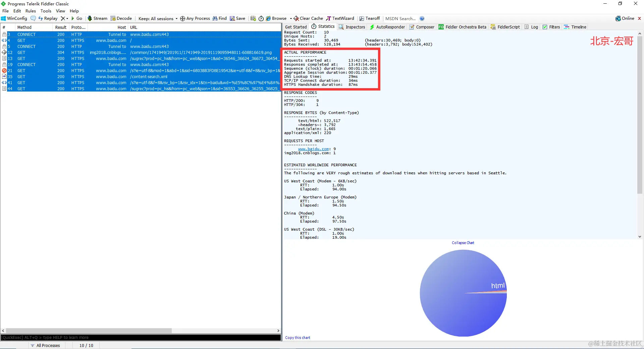Screen dimensions: 644x349
Task: Sort sessions by the Host column
Action: (x=108, y=27)
